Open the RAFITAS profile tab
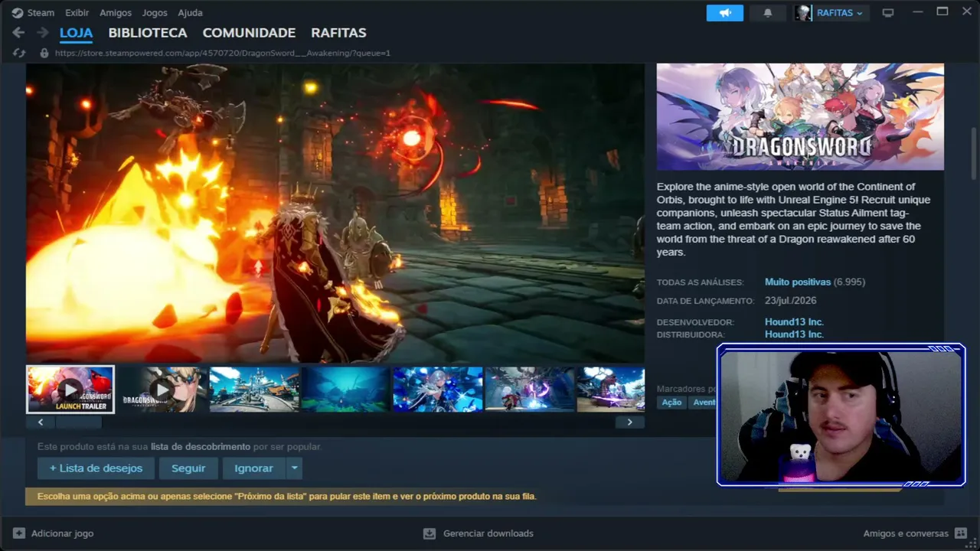This screenshot has height=551, width=980. tap(338, 33)
